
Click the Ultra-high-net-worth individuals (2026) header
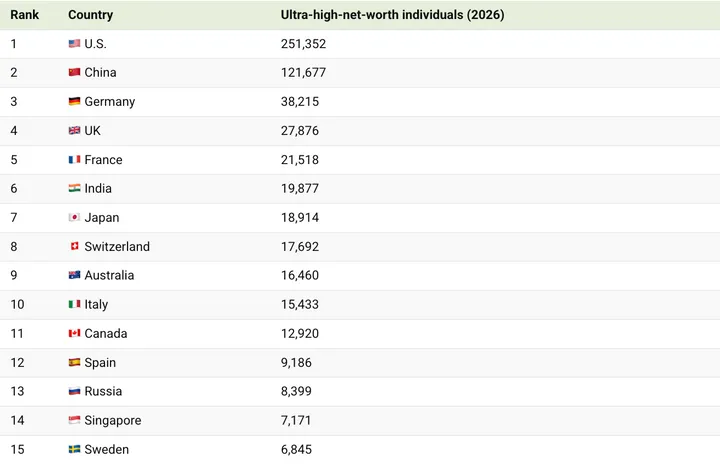click(x=393, y=15)
